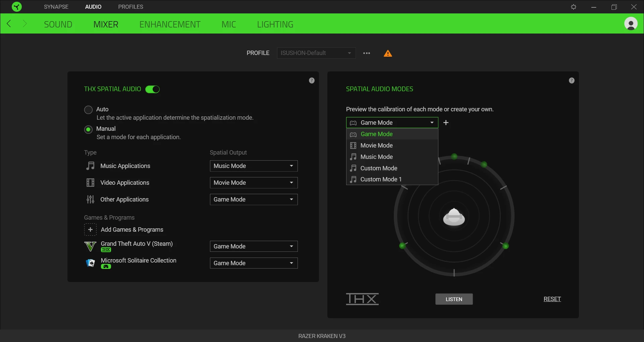This screenshot has width=644, height=342.
Task: Select the Auto radio button
Action: [x=88, y=110]
